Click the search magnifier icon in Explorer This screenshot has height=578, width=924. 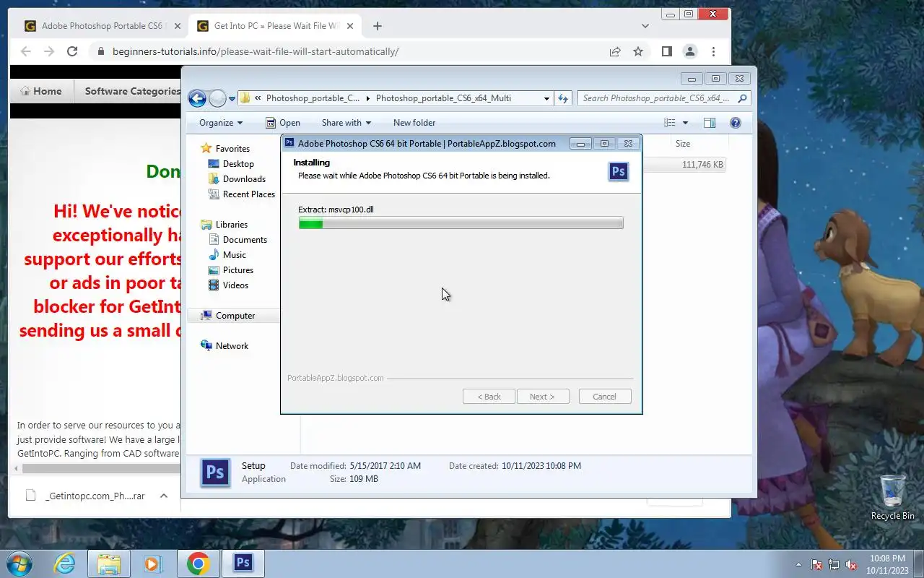(x=743, y=98)
